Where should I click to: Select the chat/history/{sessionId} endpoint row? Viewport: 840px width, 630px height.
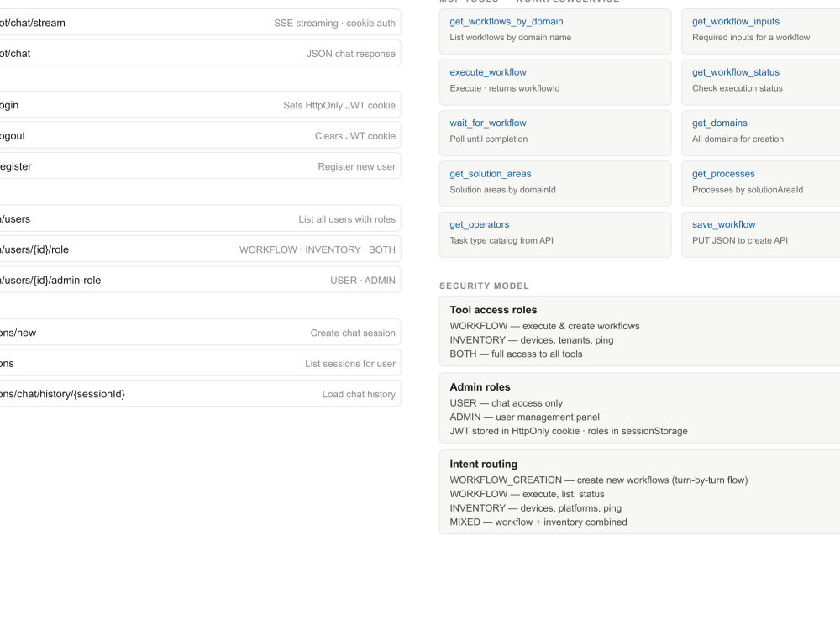(x=200, y=394)
